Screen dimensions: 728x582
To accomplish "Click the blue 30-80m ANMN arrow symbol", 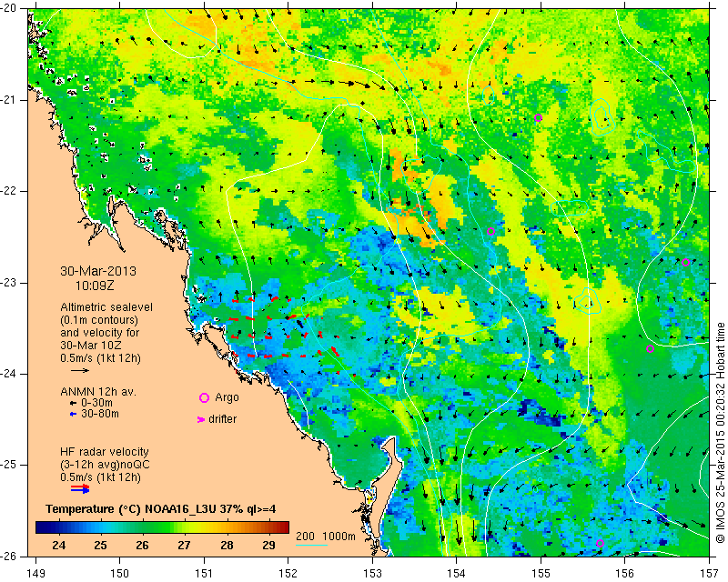I will pos(73,414).
